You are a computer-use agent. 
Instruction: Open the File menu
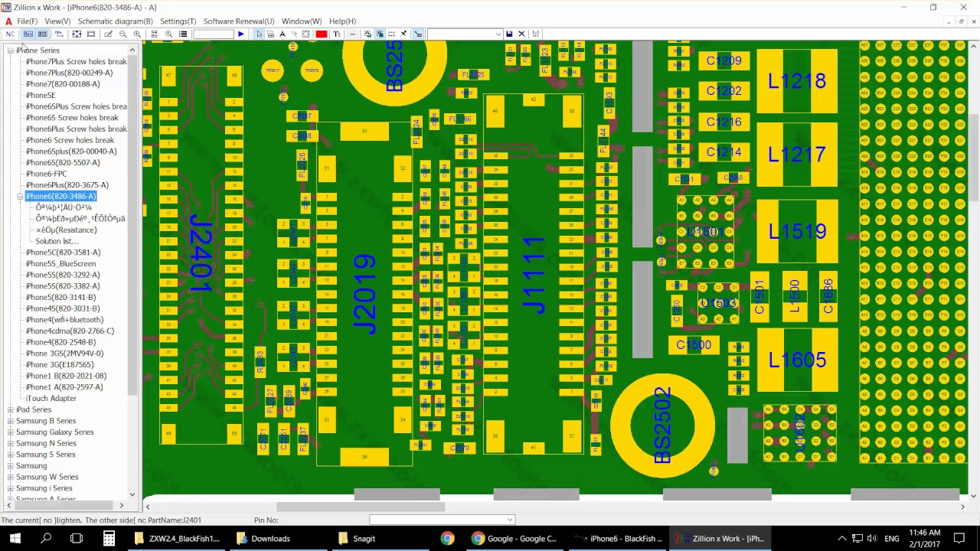(x=27, y=21)
